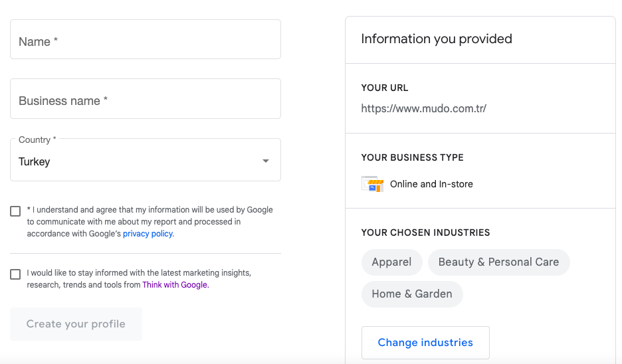Select the Turkey country combo box

pos(146,160)
